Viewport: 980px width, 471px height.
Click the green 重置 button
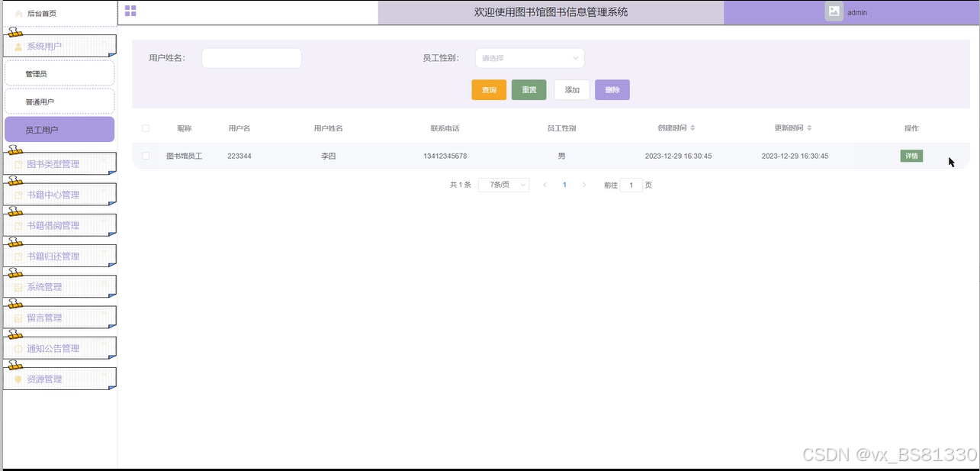point(529,90)
